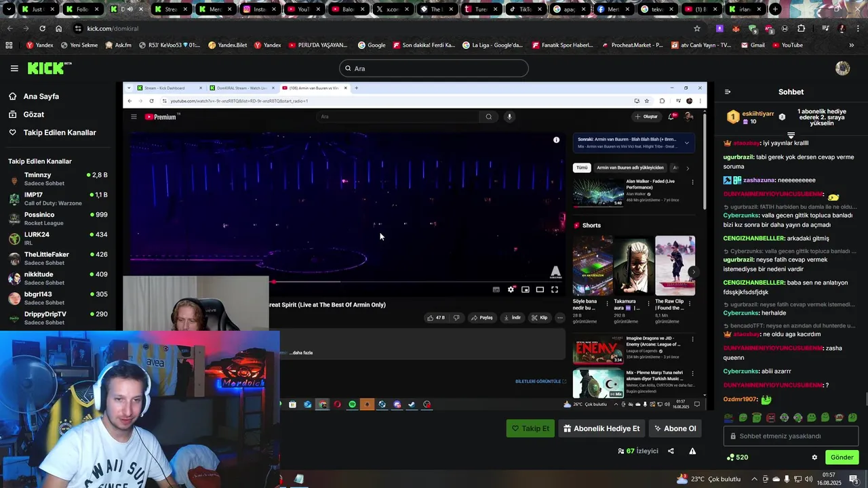Screen dimensions: 868x488
Task: Collapse the Sohbet chat panel
Action: point(728,92)
